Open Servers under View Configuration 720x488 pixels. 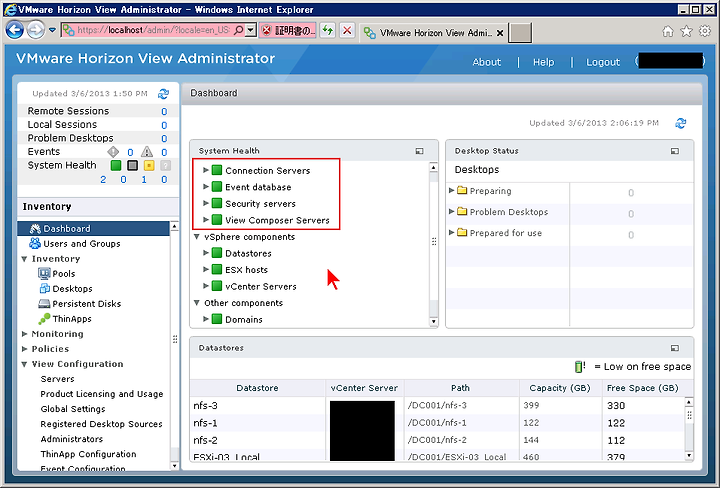click(57, 379)
